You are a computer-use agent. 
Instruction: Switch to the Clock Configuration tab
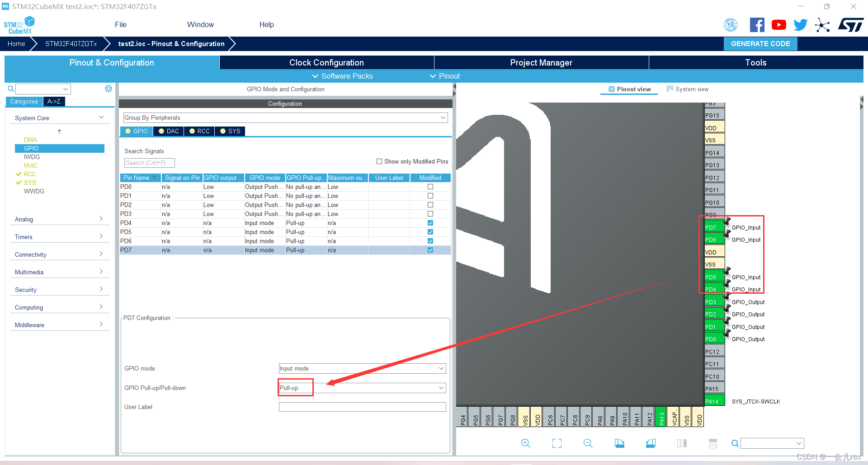click(x=326, y=62)
